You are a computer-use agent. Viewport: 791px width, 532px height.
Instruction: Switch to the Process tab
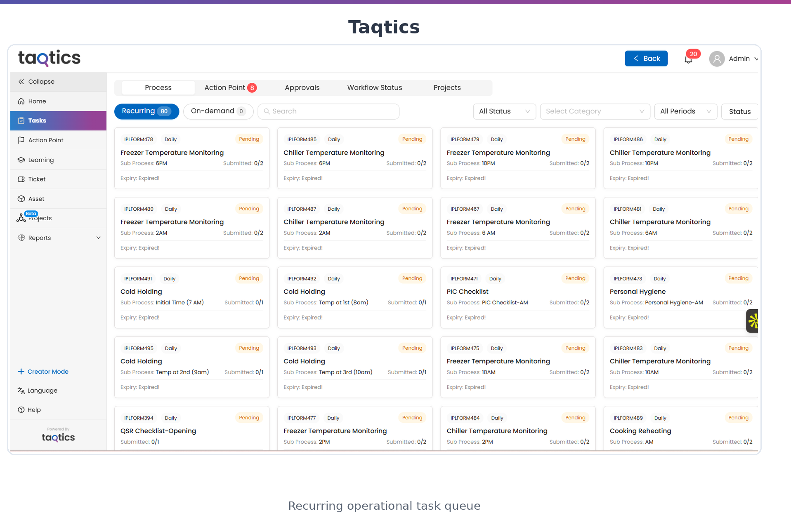pos(158,87)
